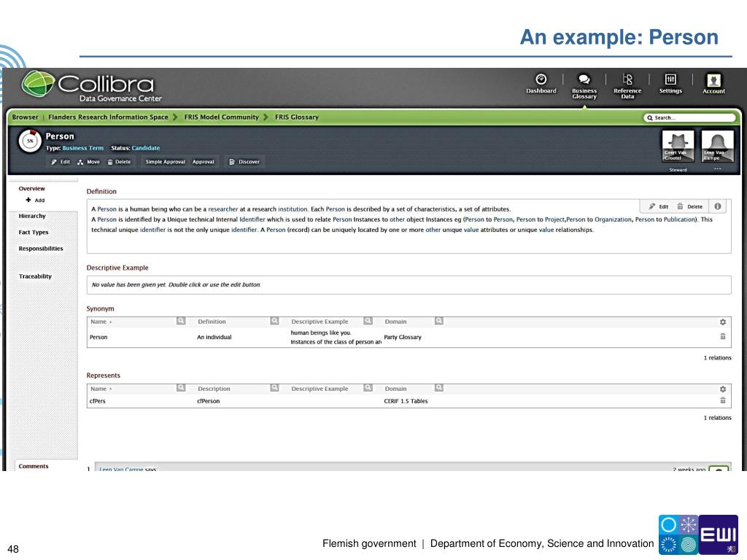Viewport: 747px width, 560px height.
Task: Filter Synonym table by Definition search icon
Action: point(274,321)
